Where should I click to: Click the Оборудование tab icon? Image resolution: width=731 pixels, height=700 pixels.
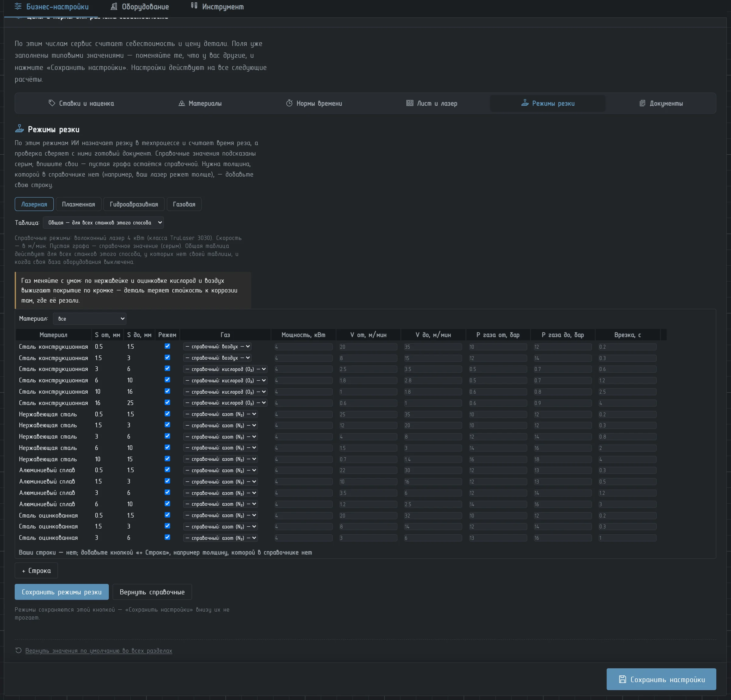pos(114,6)
